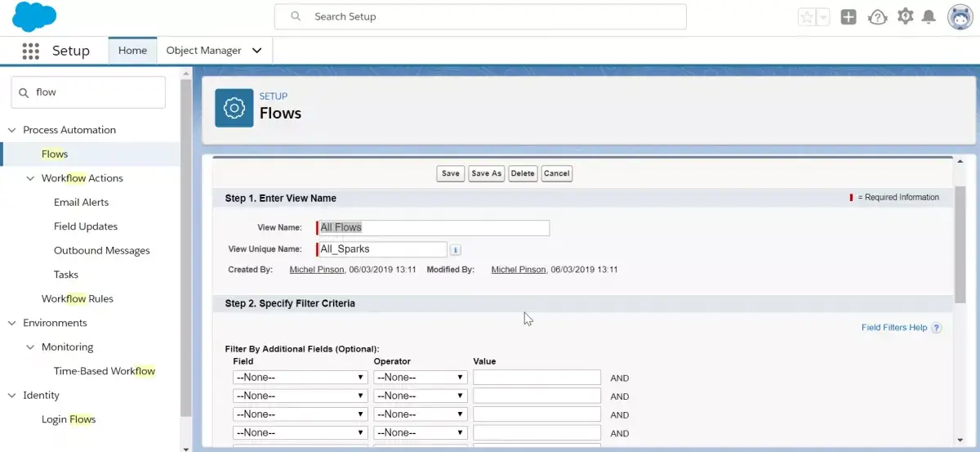
Task: Switch to the Home tab
Action: (x=132, y=51)
